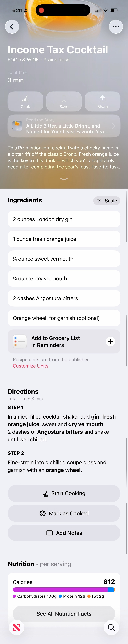Image resolution: width=128 pixels, height=644 pixels.
Task: Open search with the magnifier icon
Action: pos(111,627)
